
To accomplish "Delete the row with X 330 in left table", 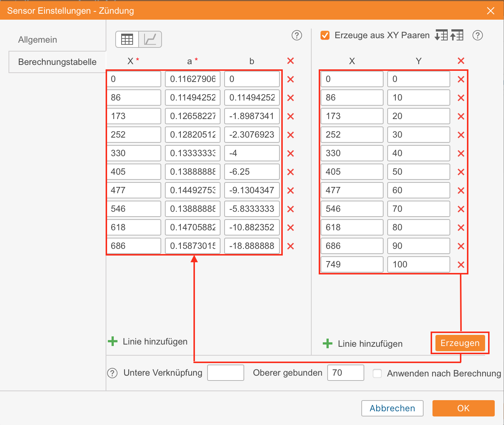I will (291, 154).
